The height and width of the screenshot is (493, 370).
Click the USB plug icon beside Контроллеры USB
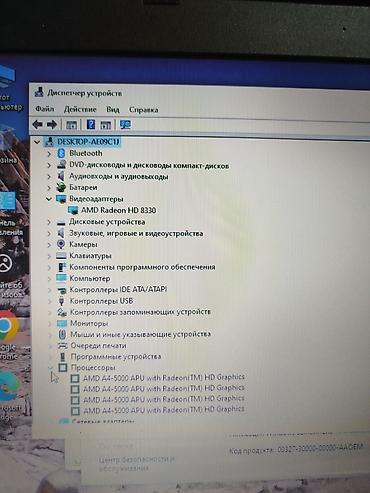pos(61,301)
